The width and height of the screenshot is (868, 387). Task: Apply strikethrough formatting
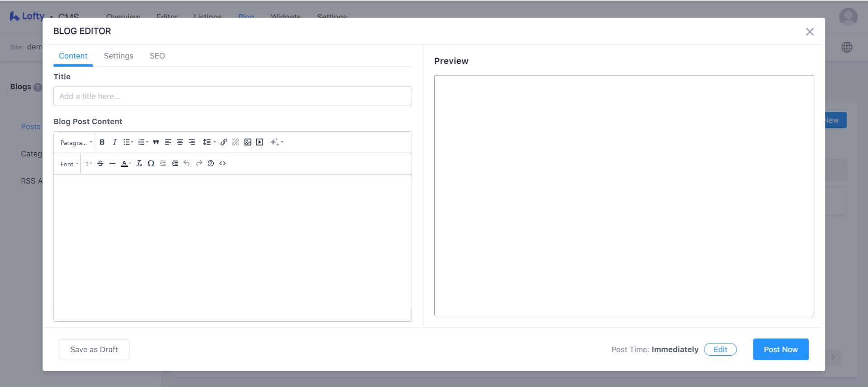click(x=101, y=164)
